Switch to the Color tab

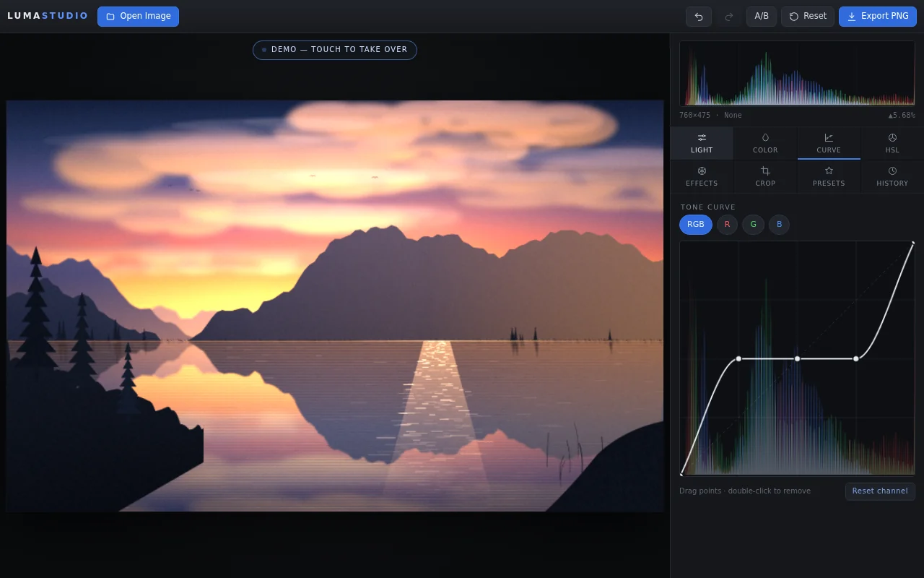(x=765, y=143)
